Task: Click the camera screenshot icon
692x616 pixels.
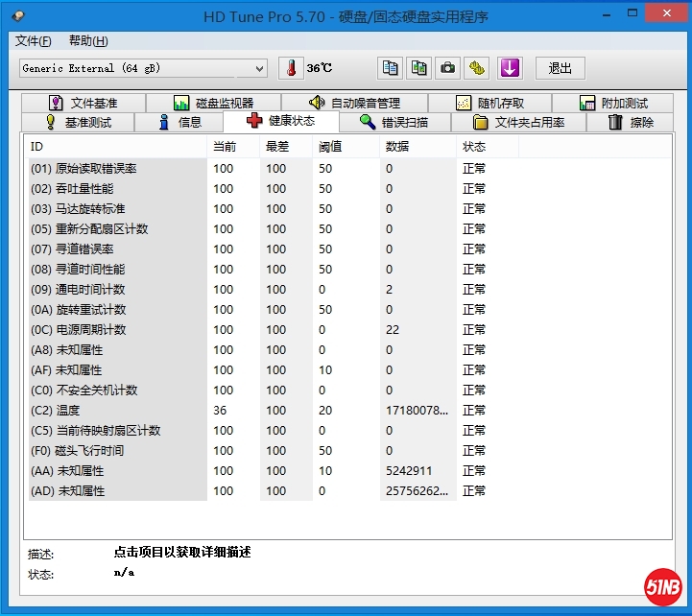Action: (447, 68)
